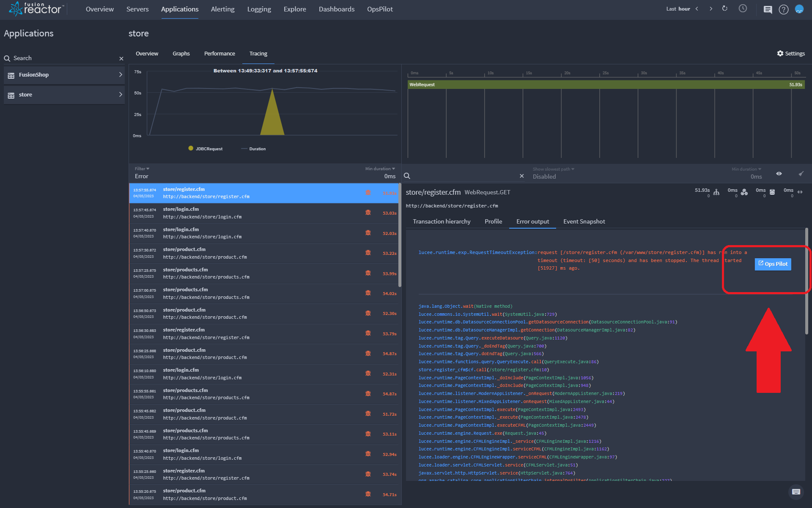812x508 pixels.
Task: Toggle JDBCRequest series in chart legend
Action: (206, 149)
